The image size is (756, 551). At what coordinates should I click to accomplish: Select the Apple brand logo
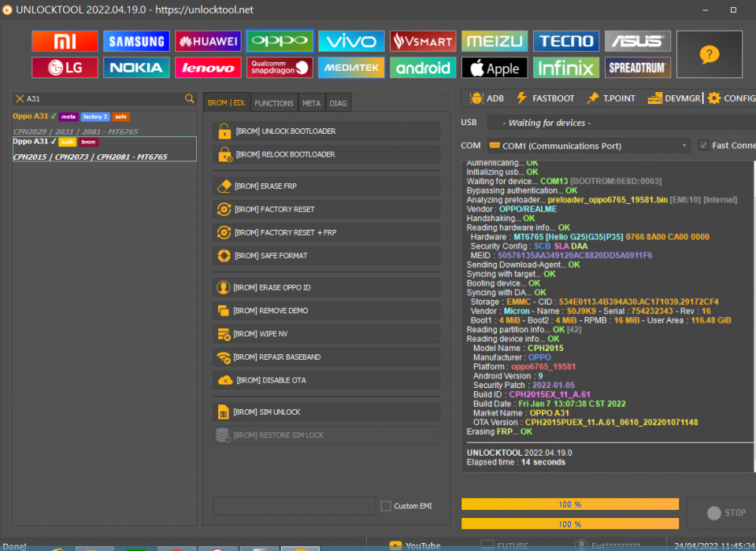[495, 68]
